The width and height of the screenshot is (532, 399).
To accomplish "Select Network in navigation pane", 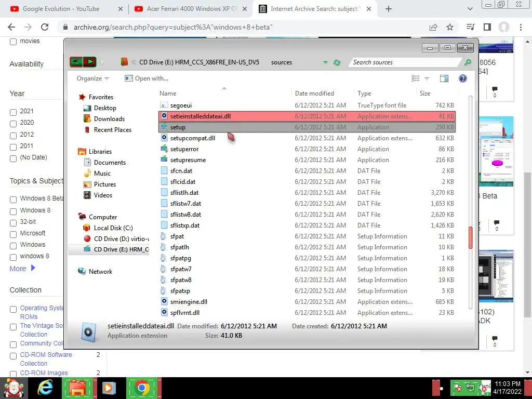I will [100, 271].
